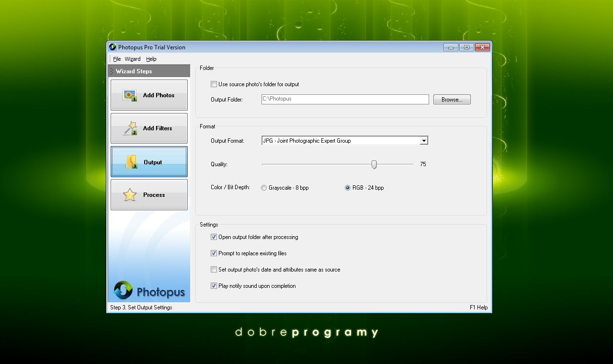613x364 pixels.
Task: Click the Color / Bit Depth label
Action: click(230, 187)
